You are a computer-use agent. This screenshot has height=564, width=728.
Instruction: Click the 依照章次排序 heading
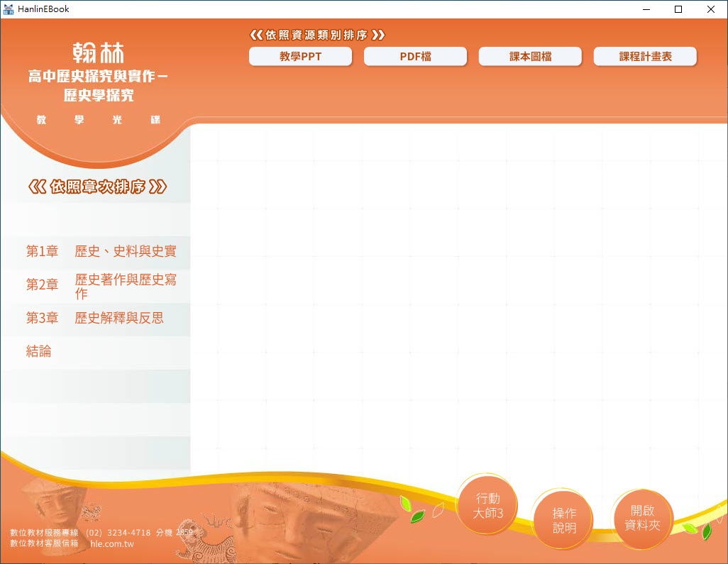coord(98,187)
